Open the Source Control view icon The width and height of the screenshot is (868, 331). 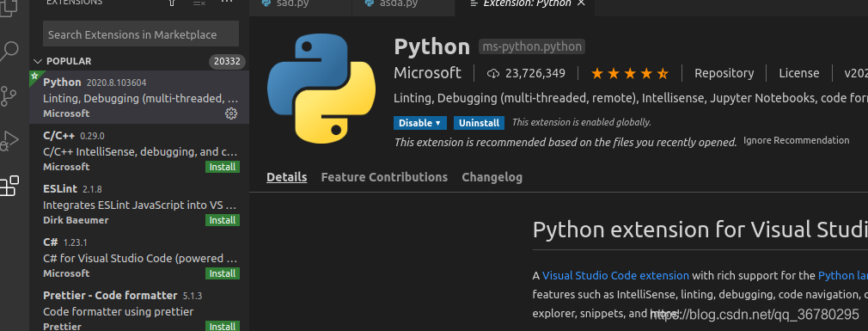[9, 96]
